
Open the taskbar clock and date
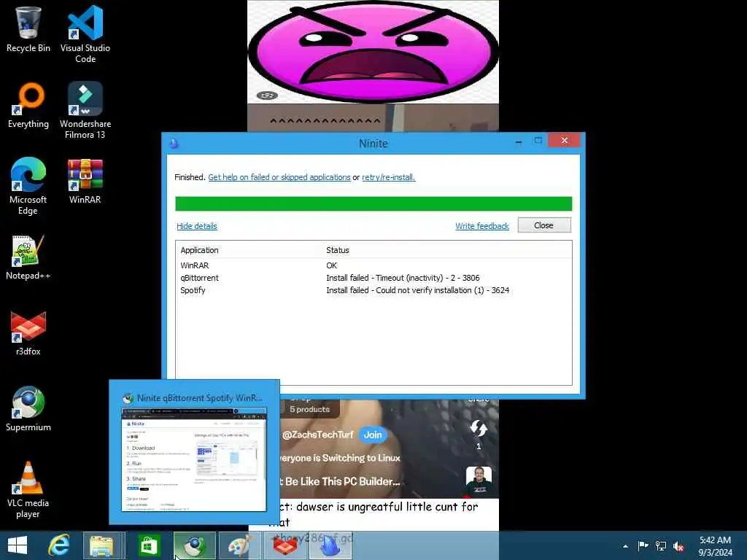click(715, 546)
